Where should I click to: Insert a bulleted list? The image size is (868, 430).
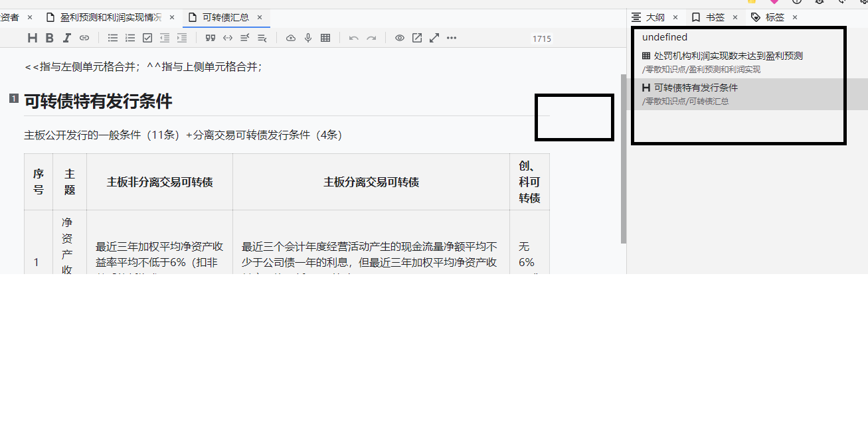[x=112, y=38]
